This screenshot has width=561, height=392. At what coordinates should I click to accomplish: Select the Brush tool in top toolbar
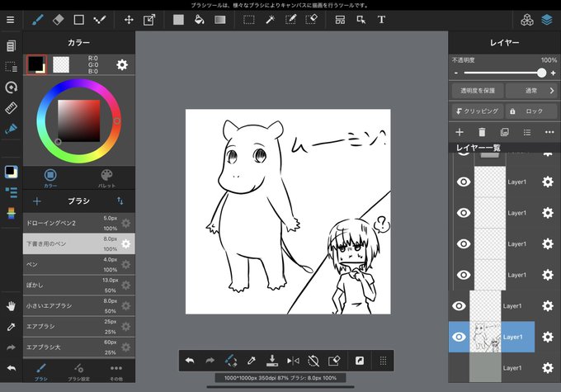coord(38,20)
